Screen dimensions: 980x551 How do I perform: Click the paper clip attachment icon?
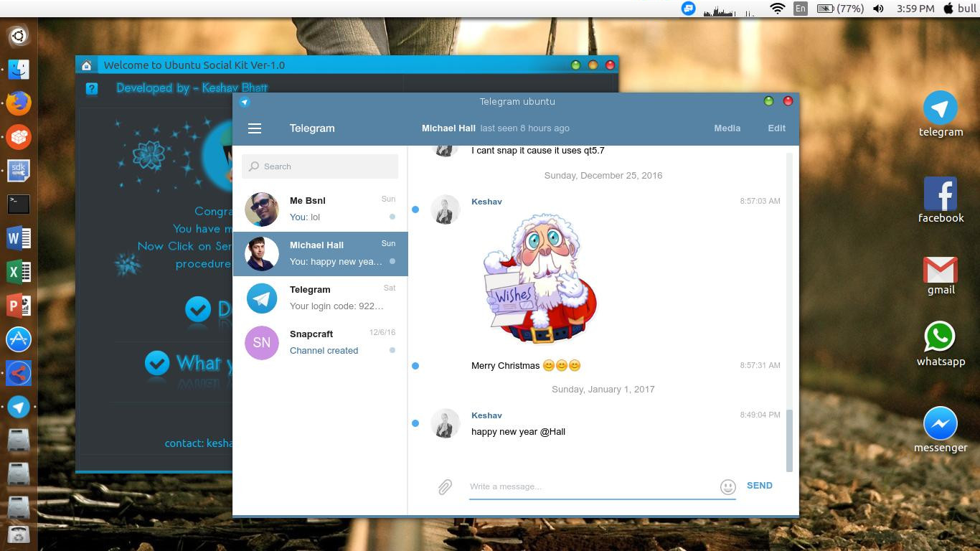[445, 486]
